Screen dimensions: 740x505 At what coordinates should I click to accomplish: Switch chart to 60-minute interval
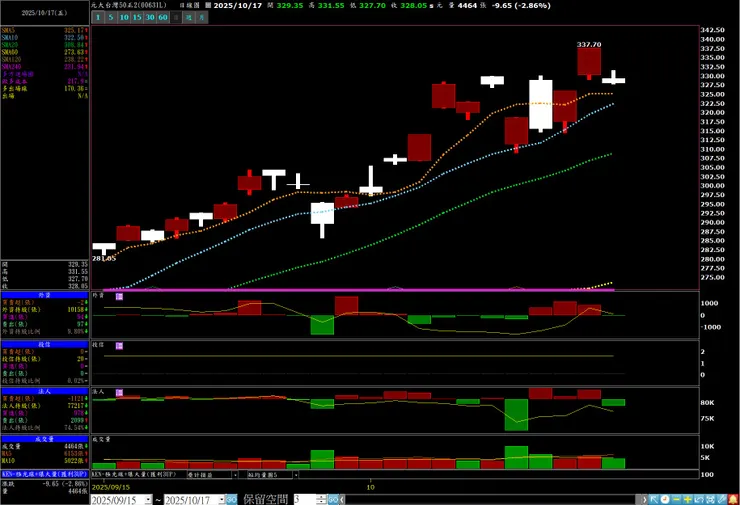(x=163, y=17)
